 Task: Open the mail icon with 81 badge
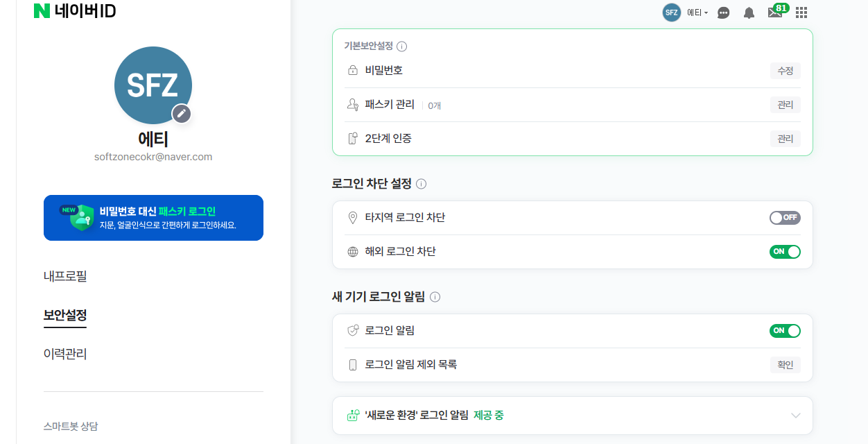(775, 12)
